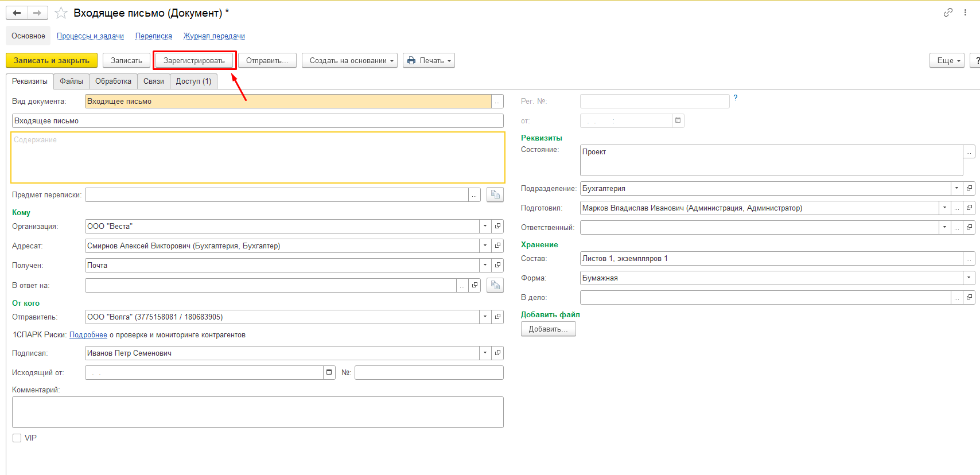Switch to the Доступ (1) tab
The width and height of the screenshot is (980, 475).
194,81
